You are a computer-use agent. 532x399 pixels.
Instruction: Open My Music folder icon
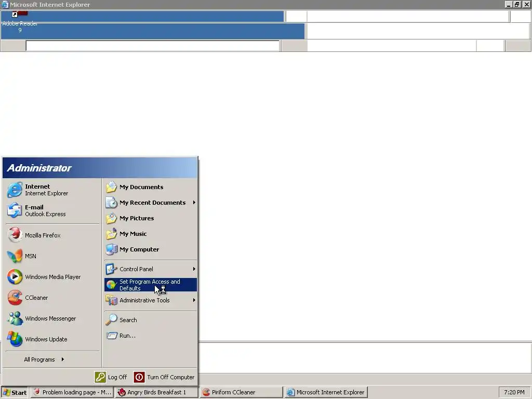click(x=111, y=234)
